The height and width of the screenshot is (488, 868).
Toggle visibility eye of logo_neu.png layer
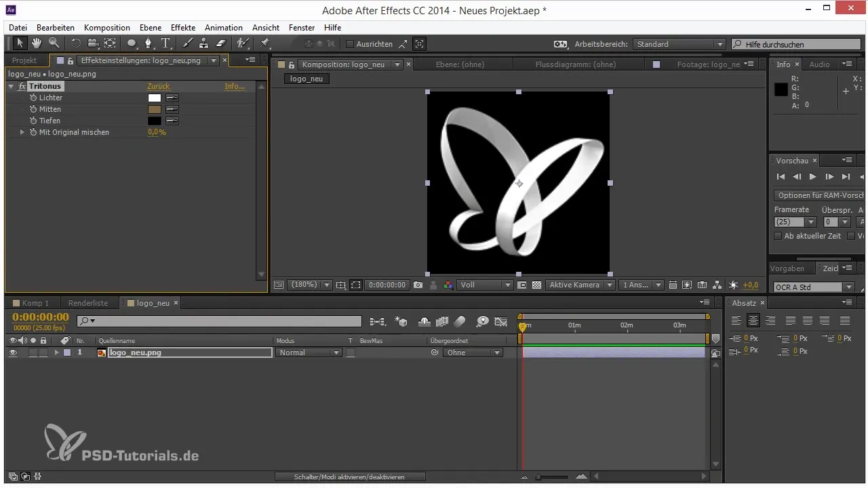click(x=12, y=352)
